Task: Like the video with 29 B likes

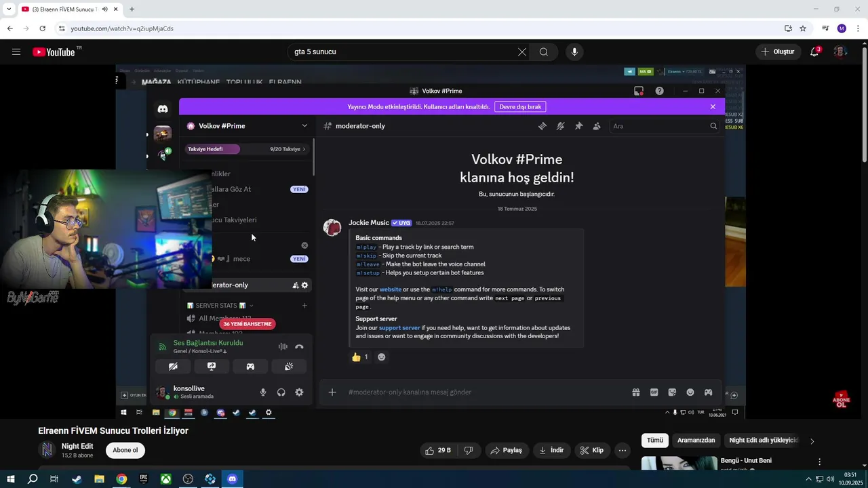Action: [438, 450]
